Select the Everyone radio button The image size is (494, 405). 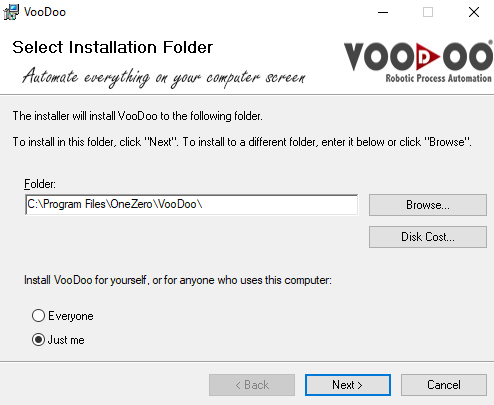point(38,315)
